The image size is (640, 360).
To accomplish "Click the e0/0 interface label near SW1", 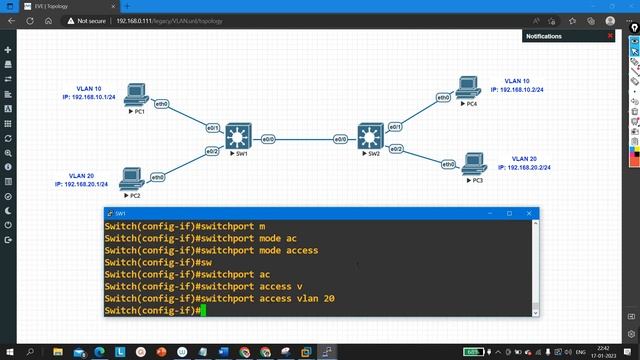I will (268, 139).
